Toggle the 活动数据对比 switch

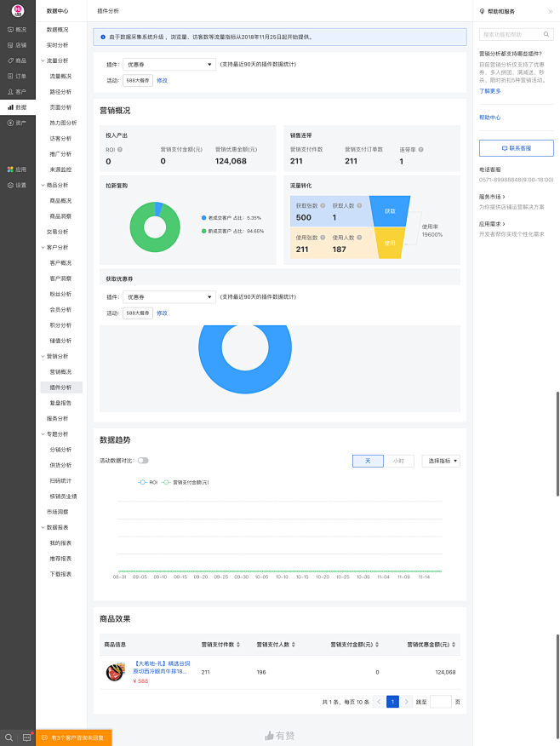coord(143,461)
